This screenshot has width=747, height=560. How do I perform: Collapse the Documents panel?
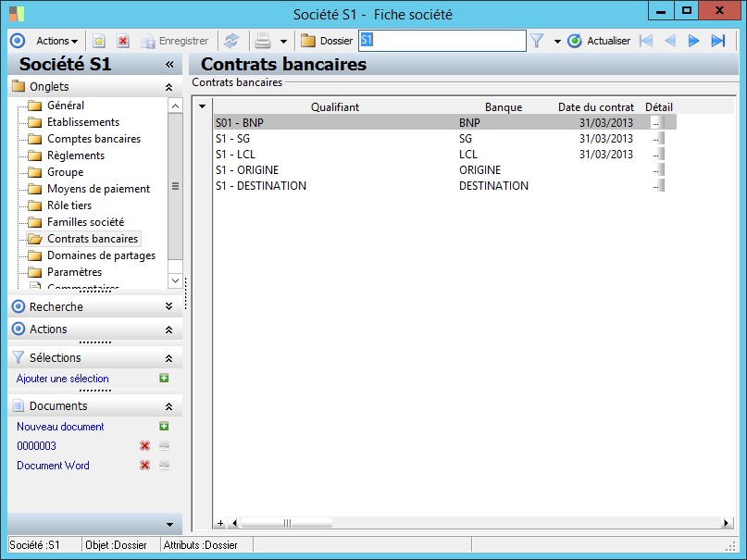point(168,406)
